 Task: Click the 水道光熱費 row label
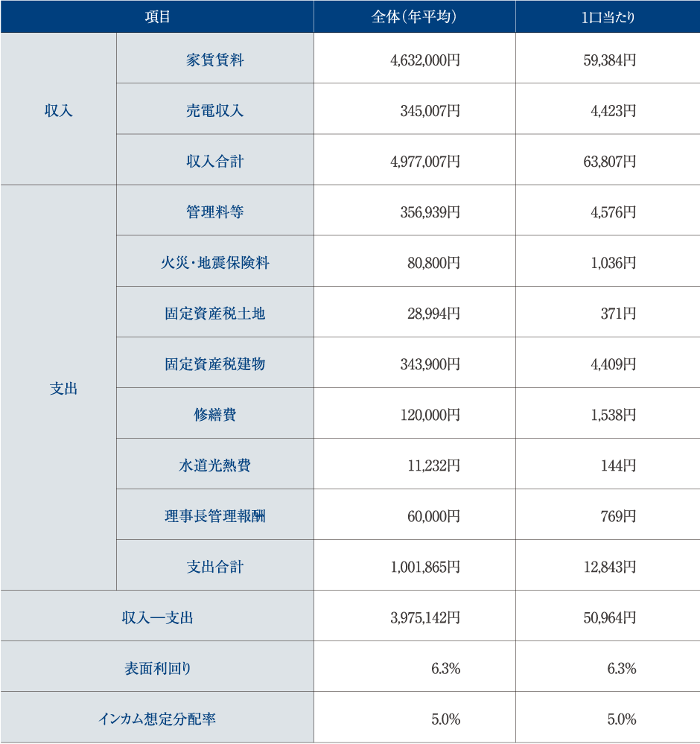[214, 465]
